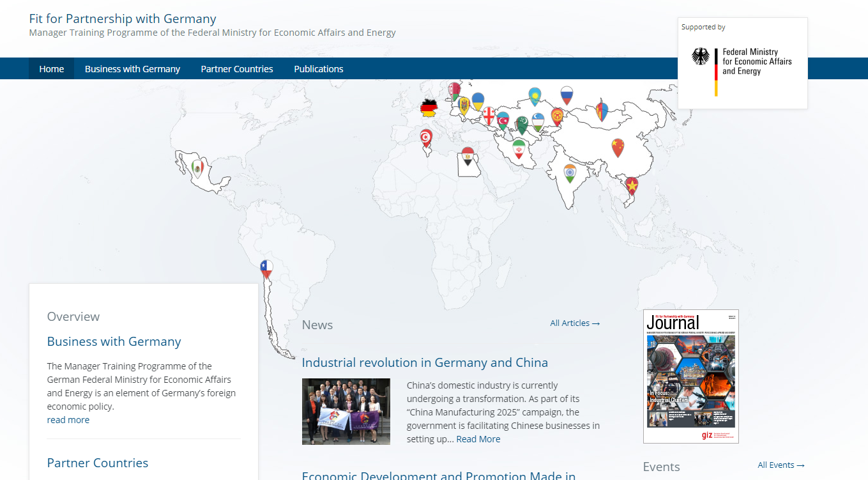Click the China flag map pin

coord(618,148)
